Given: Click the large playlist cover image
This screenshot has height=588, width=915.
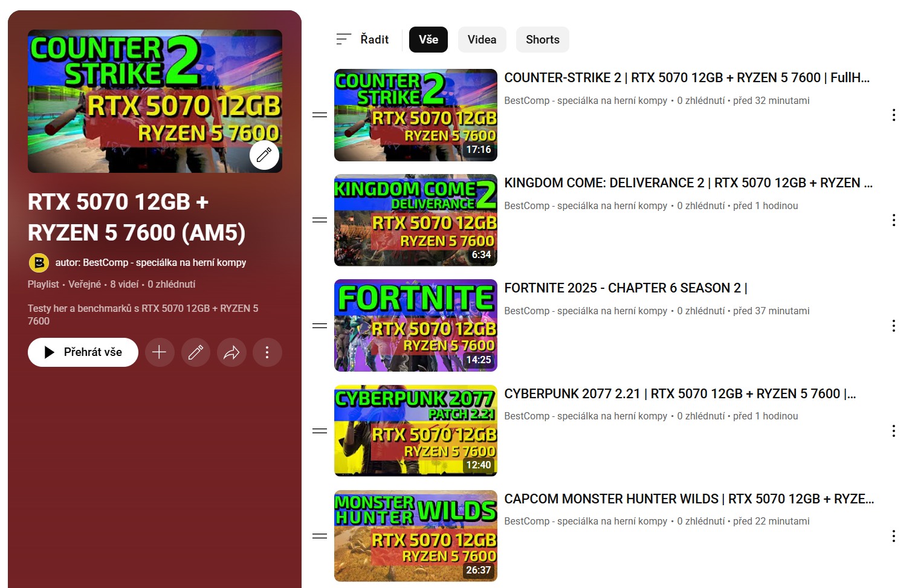Looking at the screenshot, I should pyautogui.click(x=155, y=101).
